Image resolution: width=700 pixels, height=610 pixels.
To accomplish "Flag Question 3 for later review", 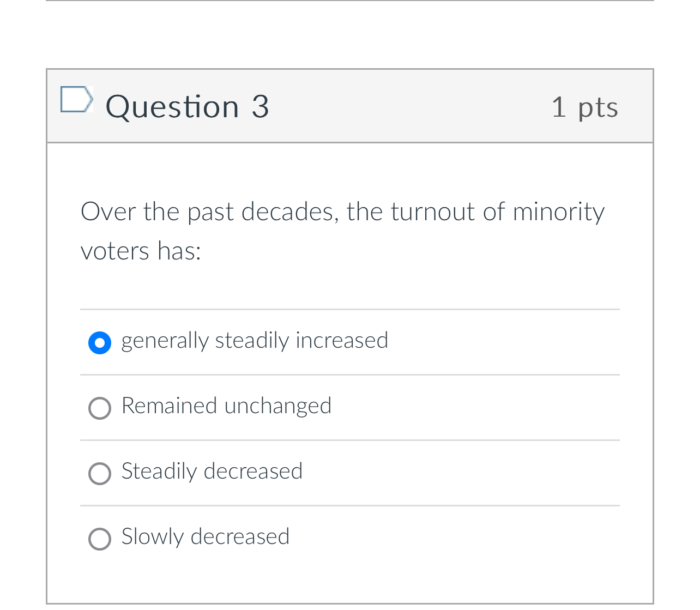I will 75,99.
